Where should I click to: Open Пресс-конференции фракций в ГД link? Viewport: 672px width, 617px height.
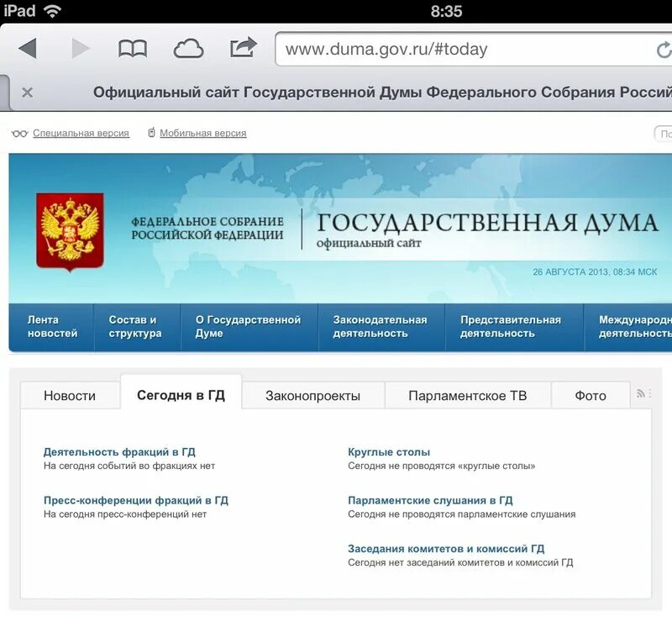click(x=136, y=500)
